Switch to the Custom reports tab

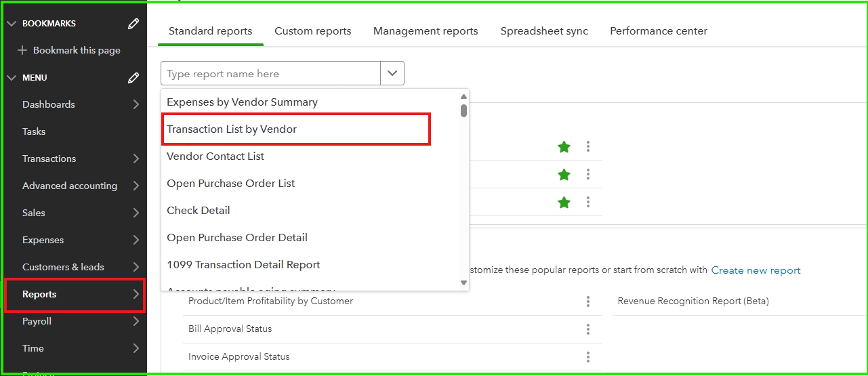(312, 31)
